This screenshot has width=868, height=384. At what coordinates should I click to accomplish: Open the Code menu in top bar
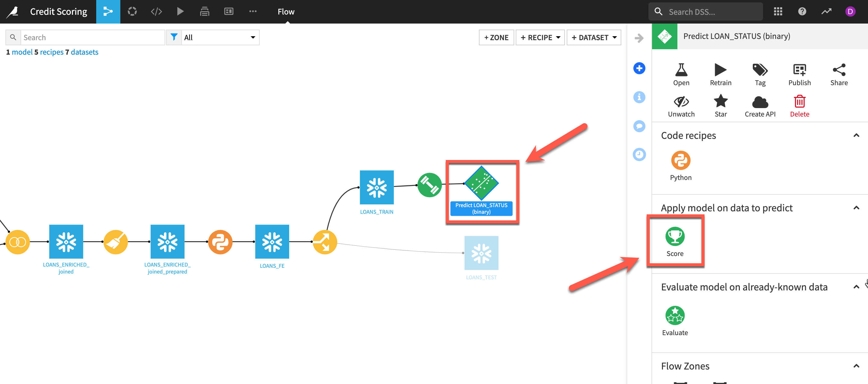point(156,11)
